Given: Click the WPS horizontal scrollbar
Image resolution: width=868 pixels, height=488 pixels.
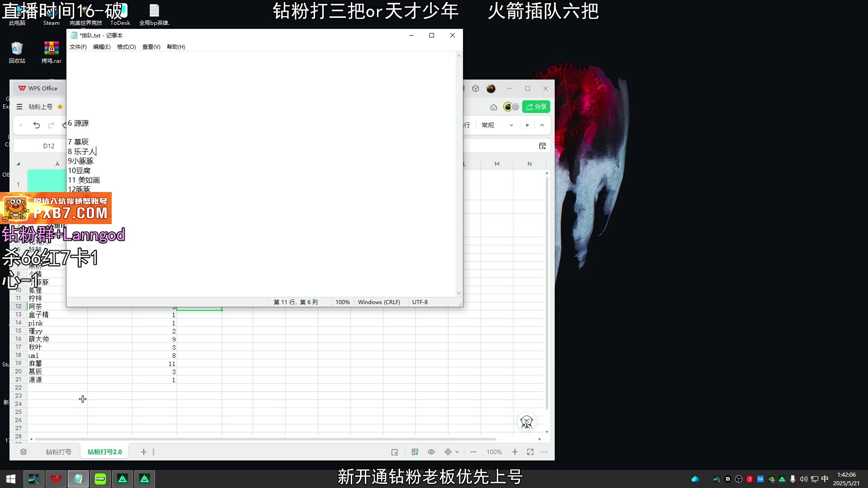Looking at the screenshot, I should point(265,439).
